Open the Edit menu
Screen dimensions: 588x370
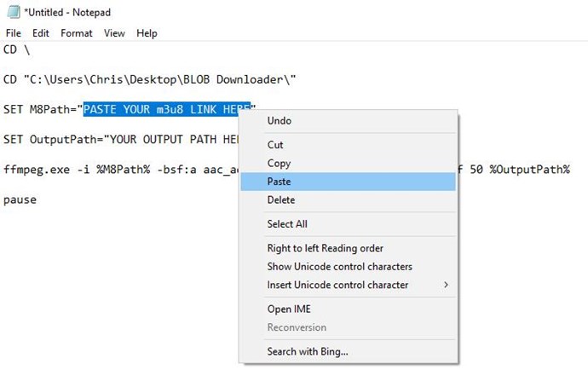(40, 33)
